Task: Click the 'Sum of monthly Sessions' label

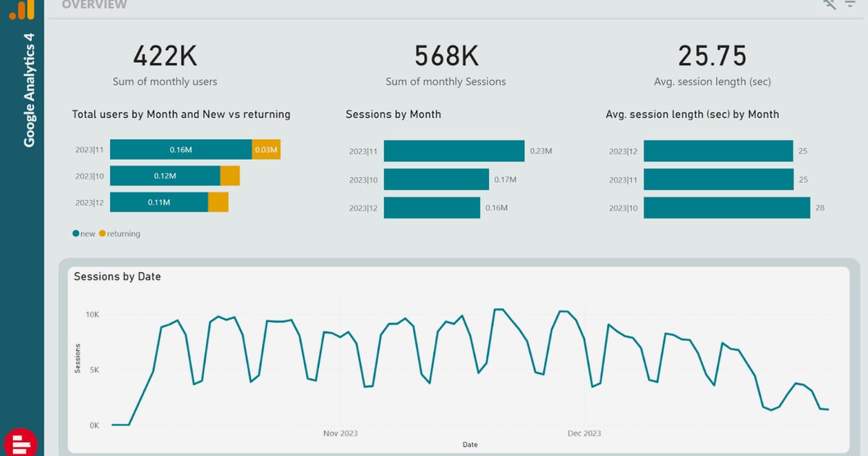Action: 446,82
